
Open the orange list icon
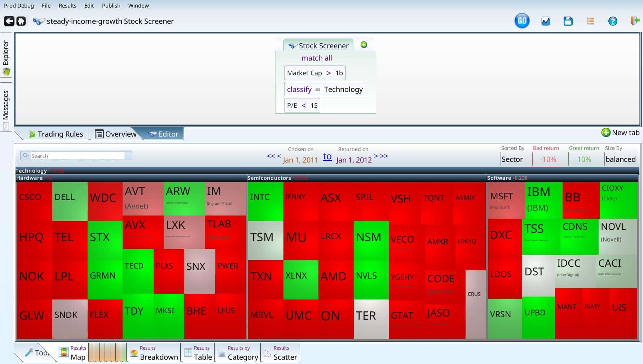590,21
